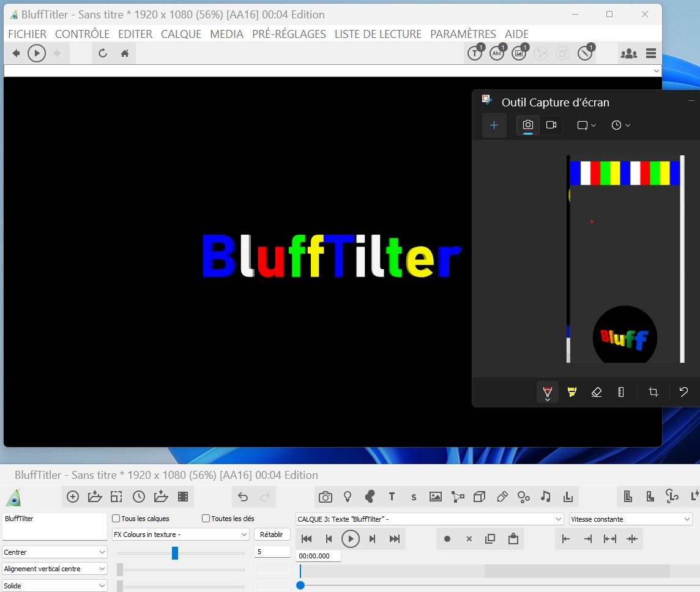Click the circled picture layer badge icon
This screenshot has width=700, height=592.
(x=519, y=53)
